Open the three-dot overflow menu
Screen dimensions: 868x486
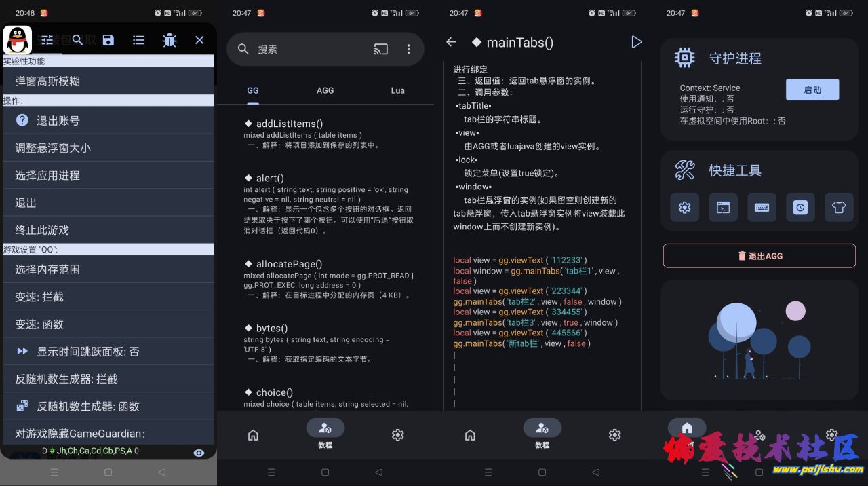click(x=408, y=49)
